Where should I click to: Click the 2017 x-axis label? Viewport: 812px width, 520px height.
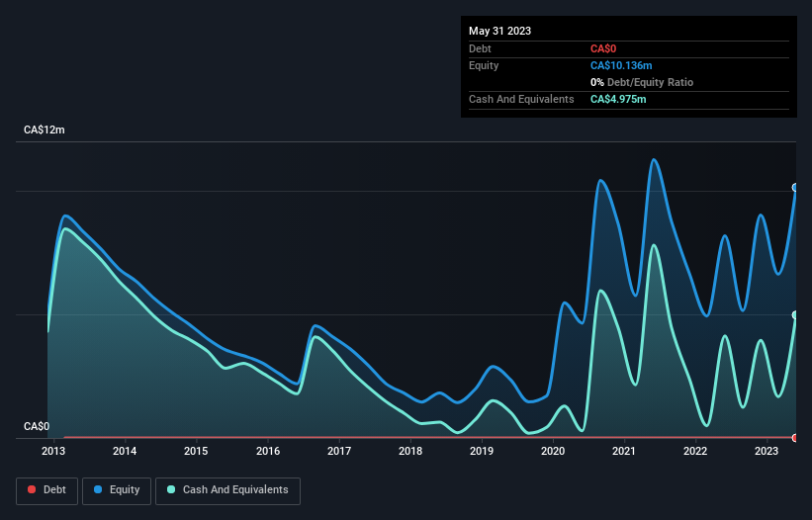[339, 451]
